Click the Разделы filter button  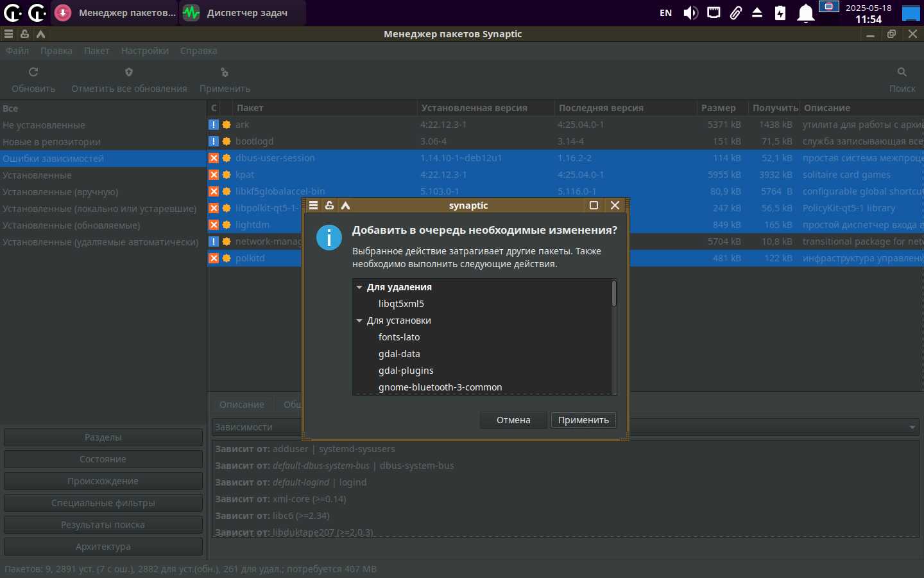[103, 437]
